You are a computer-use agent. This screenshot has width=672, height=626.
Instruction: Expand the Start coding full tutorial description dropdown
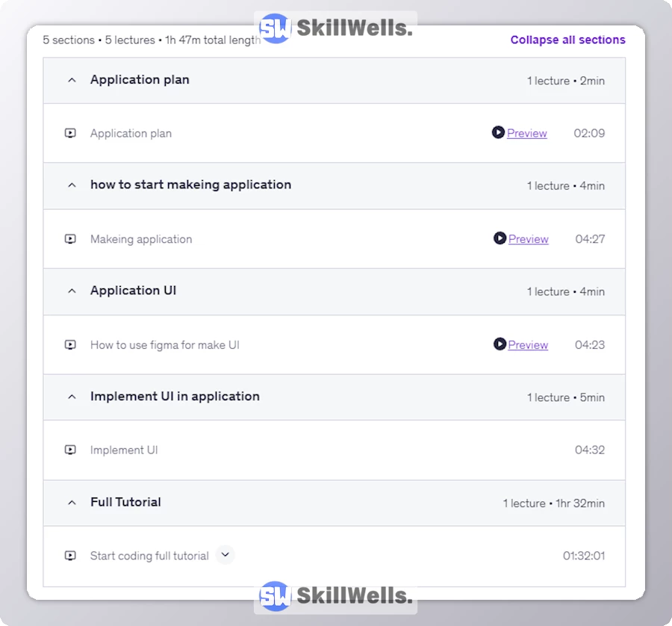225,555
